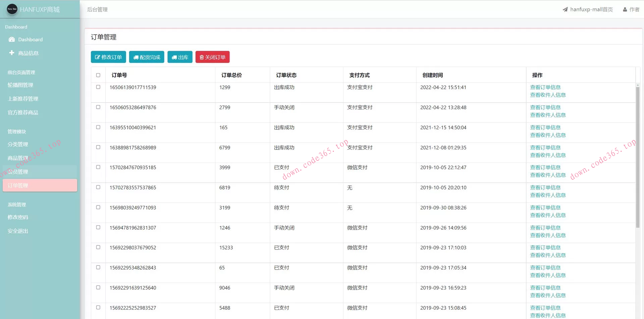This screenshot has height=319, width=644.
Task: Click the 修改订单 edit button
Action: click(108, 57)
